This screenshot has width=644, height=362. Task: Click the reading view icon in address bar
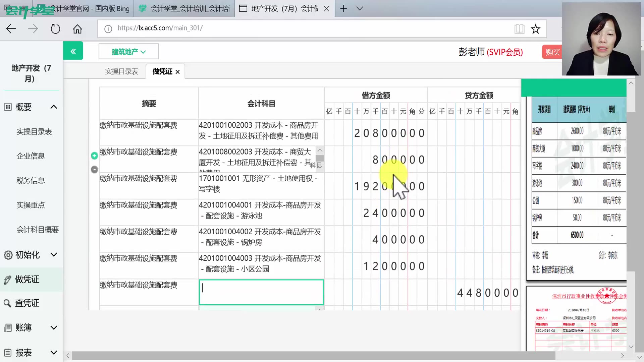pyautogui.click(x=520, y=29)
